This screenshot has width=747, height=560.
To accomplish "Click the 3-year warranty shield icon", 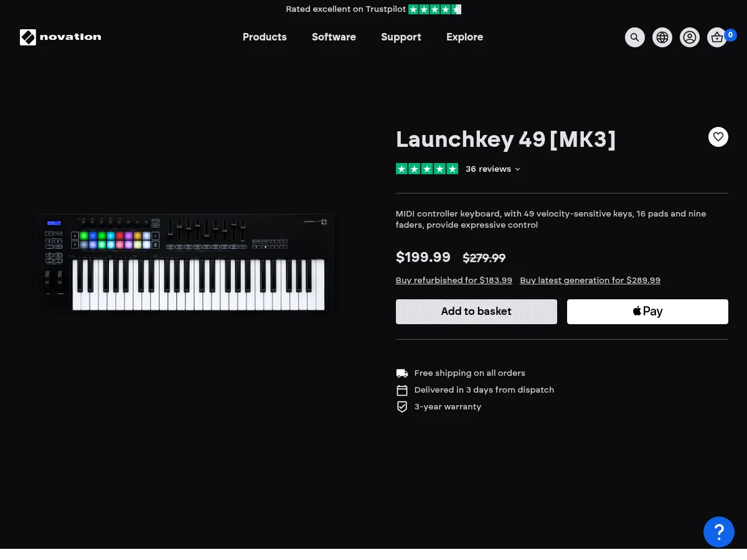I will [402, 406].
